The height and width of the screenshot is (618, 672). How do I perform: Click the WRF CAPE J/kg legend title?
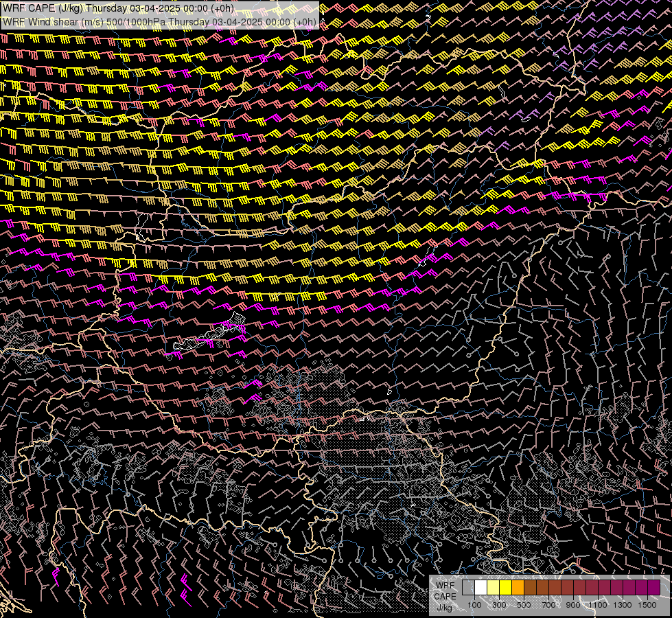pos(445,596)
